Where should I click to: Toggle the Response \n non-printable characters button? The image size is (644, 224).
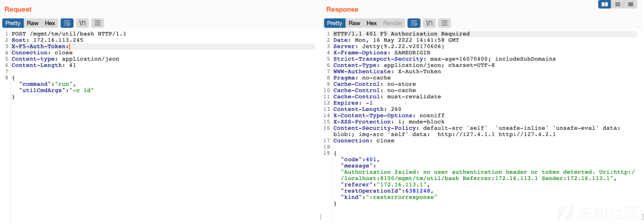click(429, 23)
